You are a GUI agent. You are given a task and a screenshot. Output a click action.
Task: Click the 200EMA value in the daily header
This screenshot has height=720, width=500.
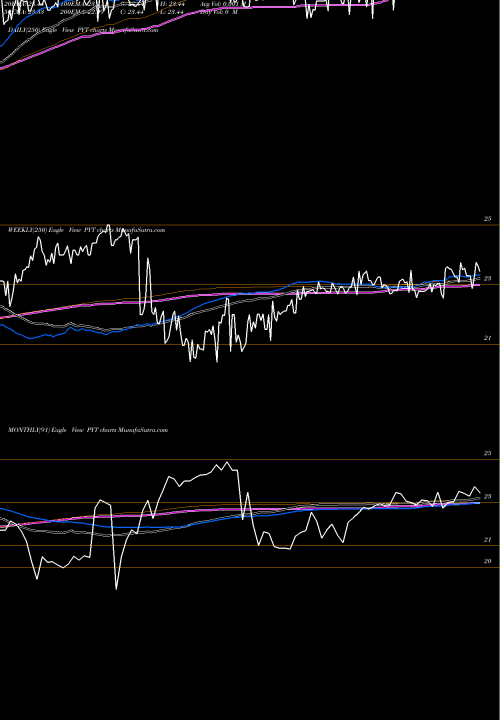(x=80, y=12)
